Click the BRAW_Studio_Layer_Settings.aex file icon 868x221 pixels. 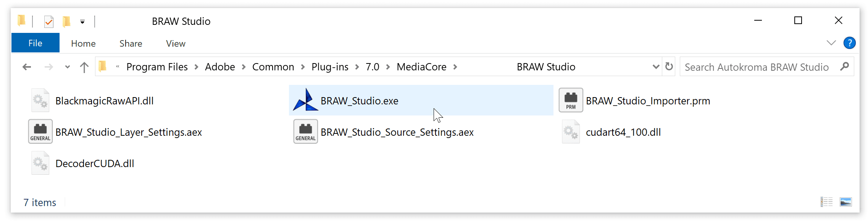[x=40, y=132]
